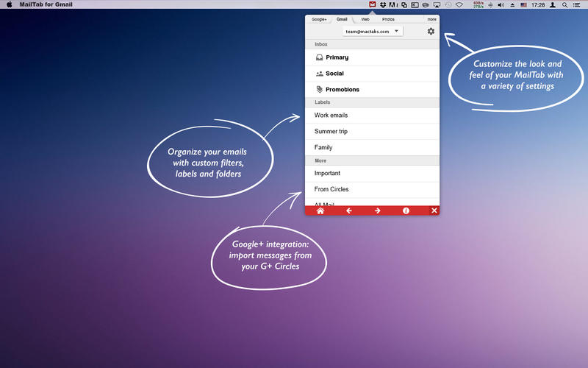Open the Work emails label

pyautogui.click(x=373, y=116)
